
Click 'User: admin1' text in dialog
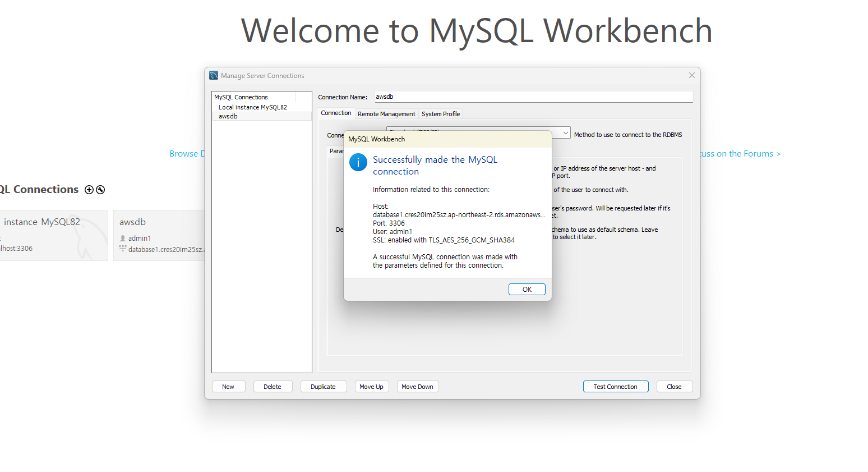pyautogui.click(x=393, y=232)
